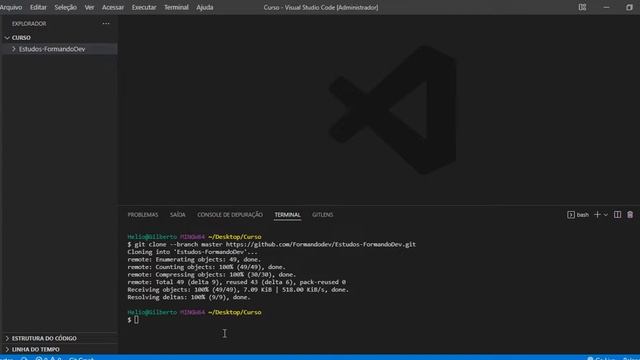
Task: Switch to the Console de Depuração tab
Action: (230, 215)
